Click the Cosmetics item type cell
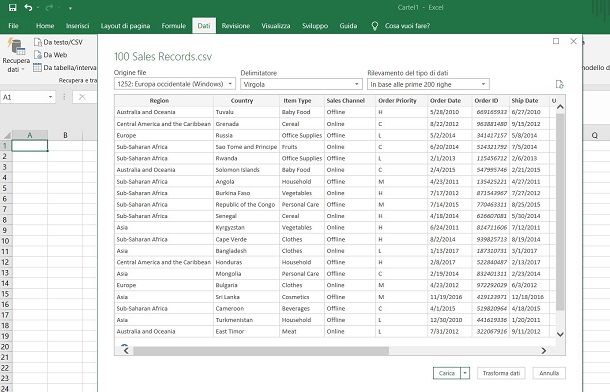The height and width of the screenshot is (392, 610). [302, 297]
